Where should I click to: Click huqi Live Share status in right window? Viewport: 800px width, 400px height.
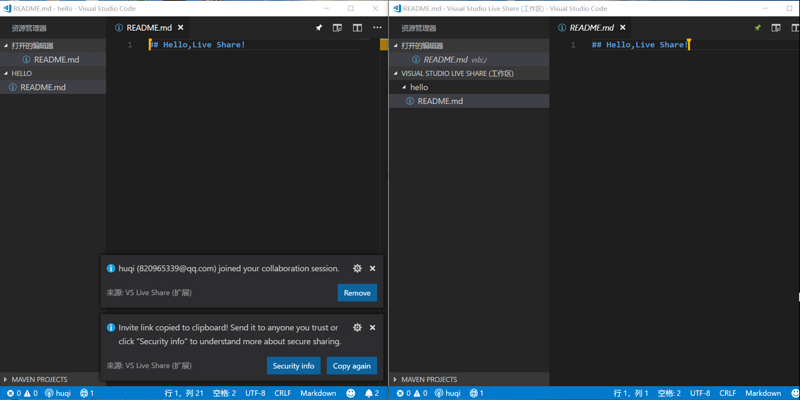447,393
